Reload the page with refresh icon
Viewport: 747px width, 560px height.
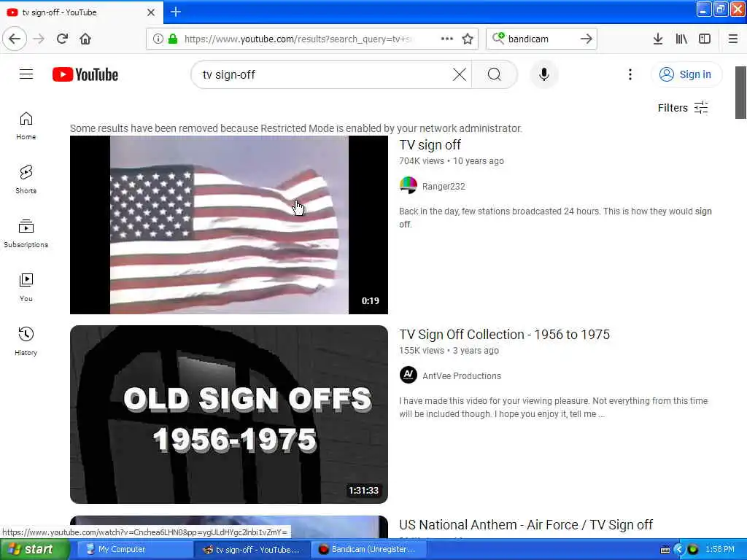tap(62, 39)
